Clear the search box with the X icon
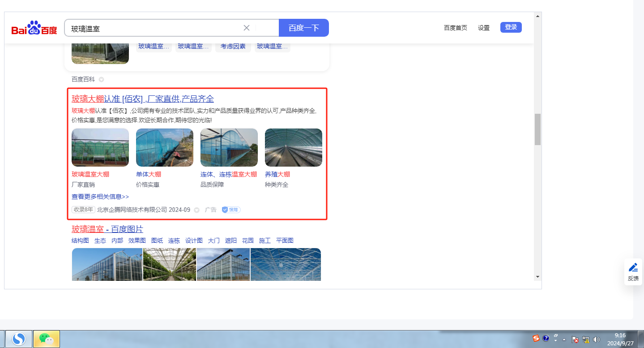This screenshot has width=644, height=348. 247,28
